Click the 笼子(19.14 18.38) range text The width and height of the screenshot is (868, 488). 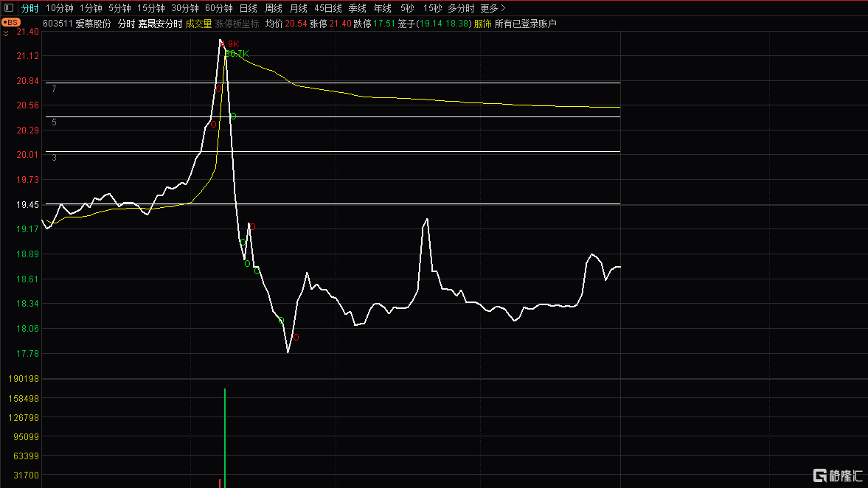(x=434, y=24)
